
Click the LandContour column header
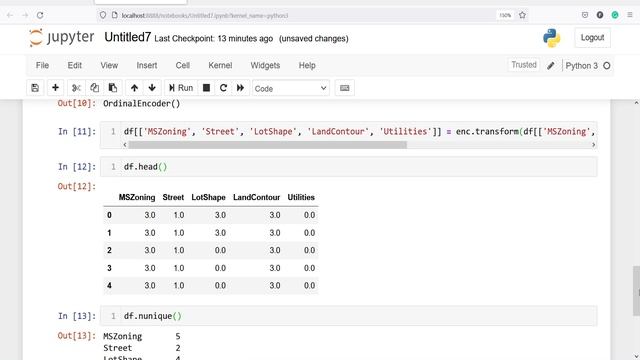pos(256,198)
